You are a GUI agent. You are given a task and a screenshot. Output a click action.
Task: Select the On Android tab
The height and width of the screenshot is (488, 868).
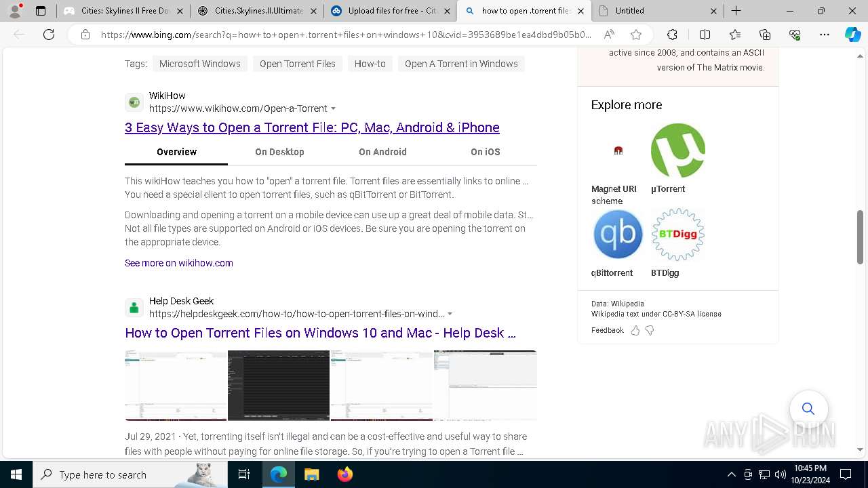coord(382,152)
